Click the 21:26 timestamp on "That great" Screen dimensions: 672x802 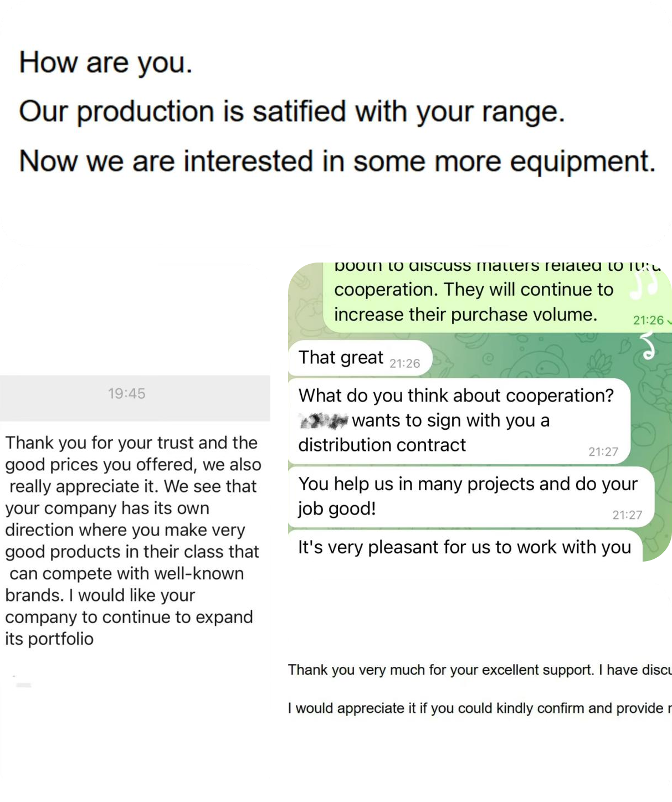404,363
